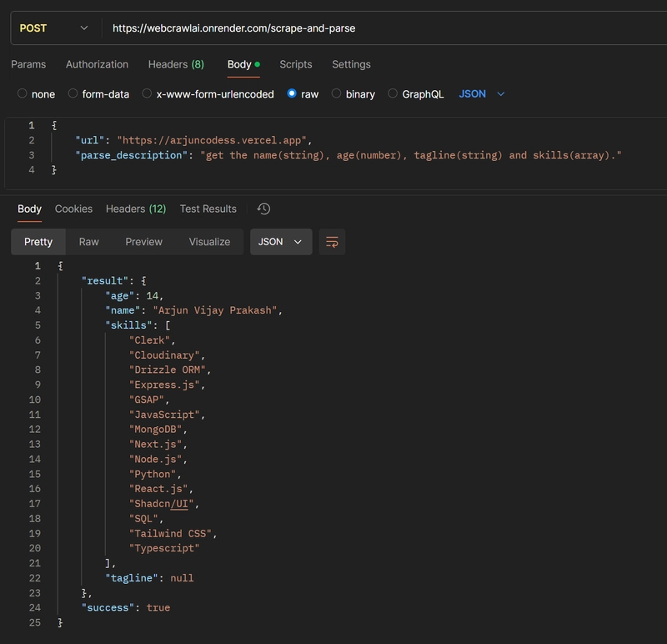
Task: Select the response Body tab
Action: tap(29, 209)
